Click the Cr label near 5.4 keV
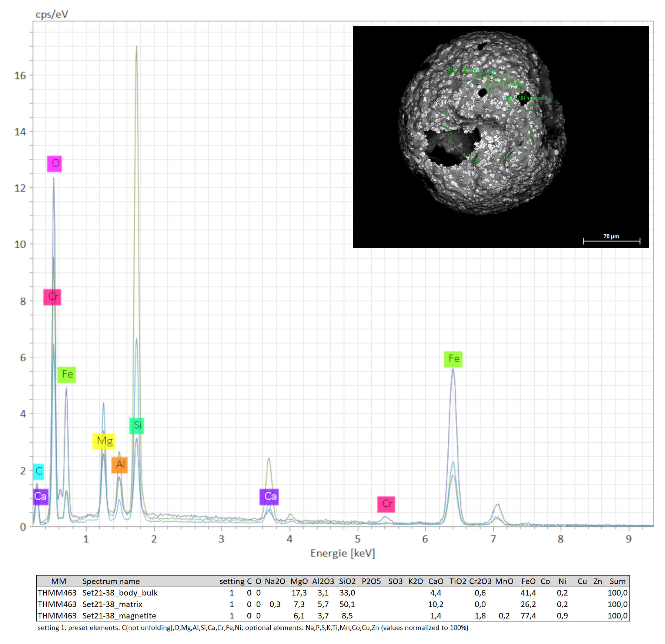 point(386,504)
